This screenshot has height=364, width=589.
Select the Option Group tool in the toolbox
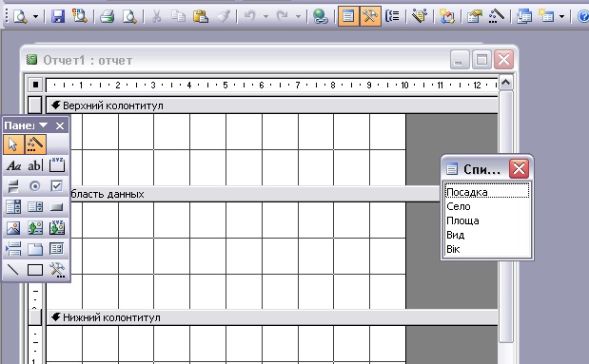[57, 164]
